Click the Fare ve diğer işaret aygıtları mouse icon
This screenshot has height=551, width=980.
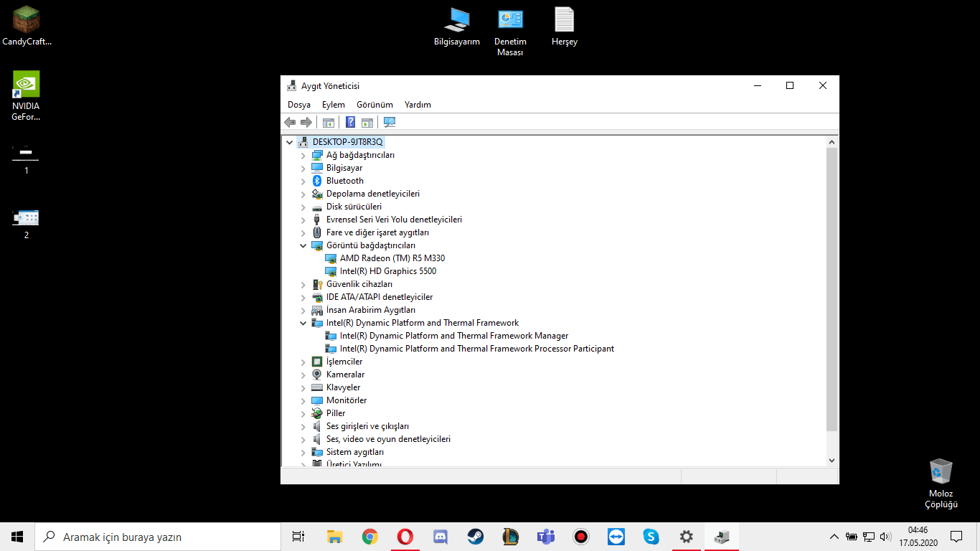point(317,232)
